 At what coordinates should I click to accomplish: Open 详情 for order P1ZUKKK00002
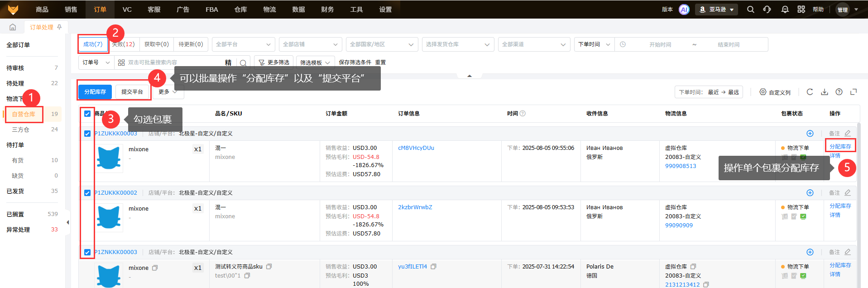(835, 215)
